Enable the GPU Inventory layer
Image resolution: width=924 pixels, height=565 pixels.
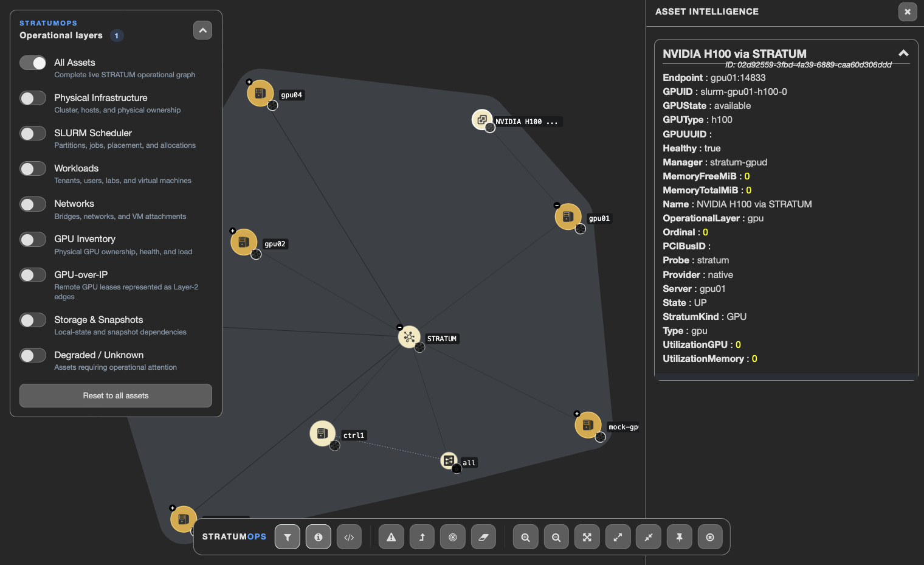pos(33,240)
